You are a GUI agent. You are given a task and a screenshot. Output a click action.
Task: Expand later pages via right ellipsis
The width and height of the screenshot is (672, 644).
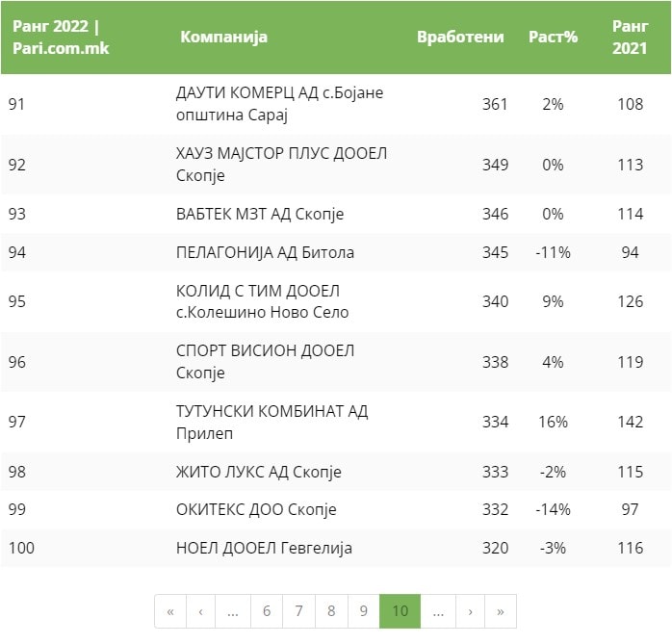(x=437, y=611)
